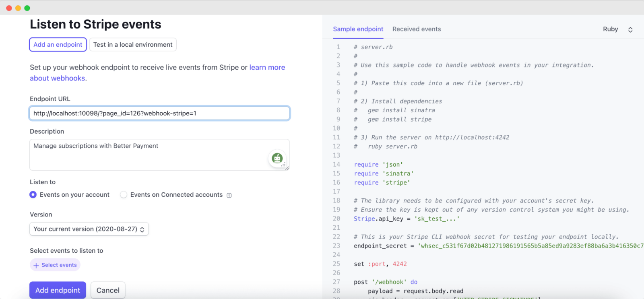644x299 pixels.
Task: Click the info icon beside Connected accounts
Action: click(x=229, y=195)
